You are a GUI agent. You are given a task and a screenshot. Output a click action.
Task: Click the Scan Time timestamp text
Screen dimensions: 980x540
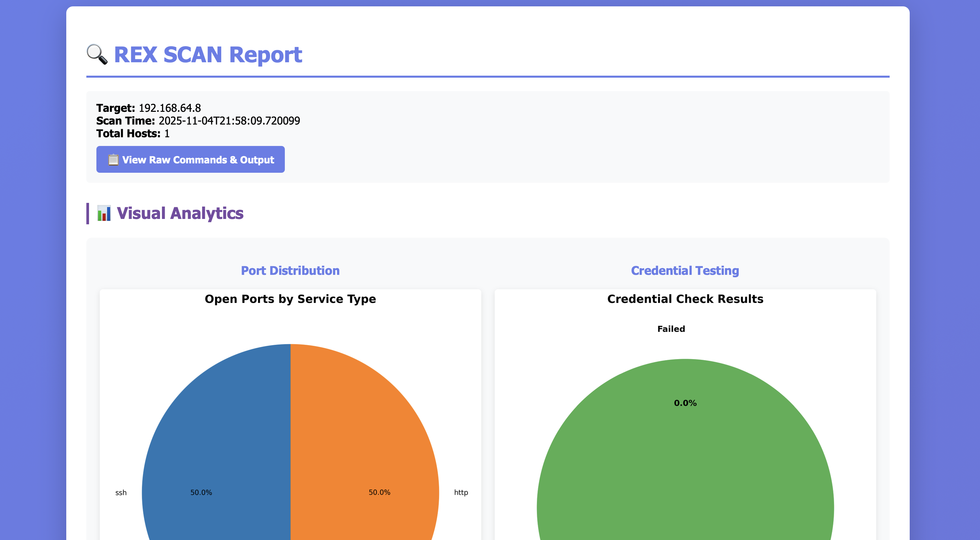(229, 121)
